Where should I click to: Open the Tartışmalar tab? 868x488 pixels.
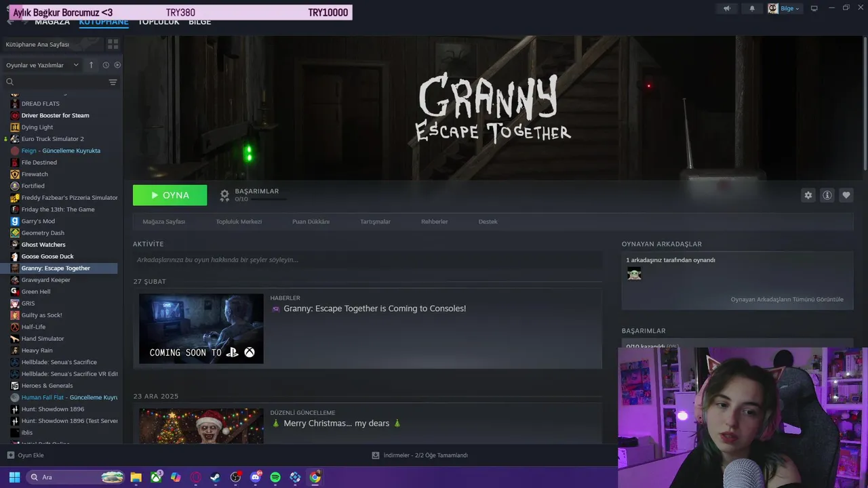click(375, 222)
